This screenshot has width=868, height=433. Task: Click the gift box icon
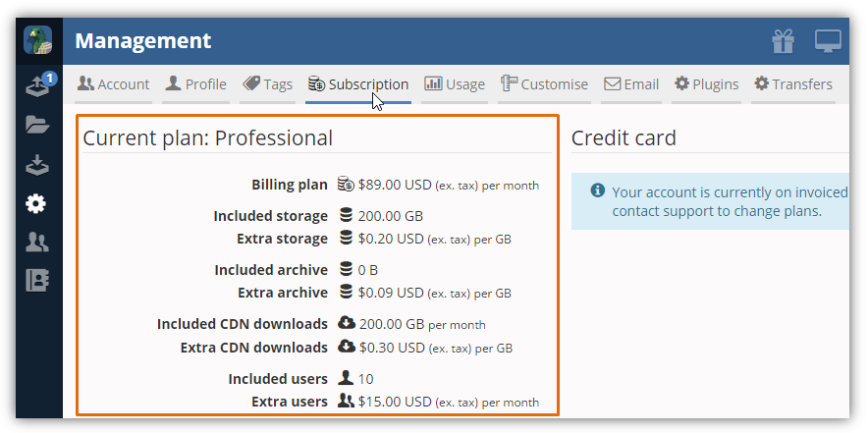(x=783, y=41)
